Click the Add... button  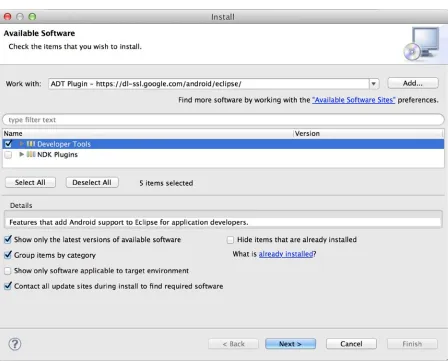point(413,83)
